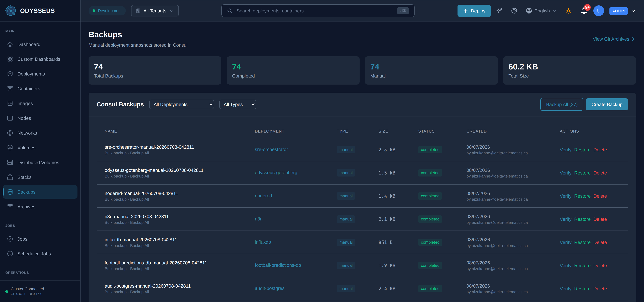
Task: Click the Create Backup button
Action: click(x=607, y=104)
